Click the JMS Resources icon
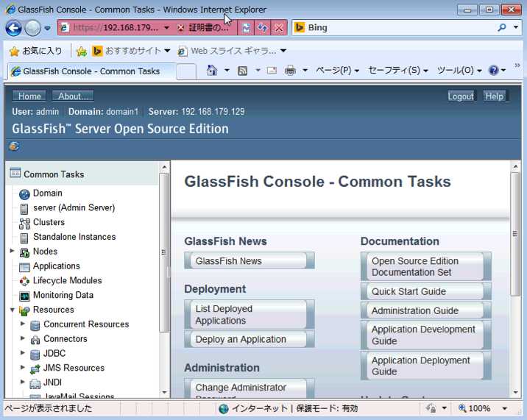 [35, 369]
